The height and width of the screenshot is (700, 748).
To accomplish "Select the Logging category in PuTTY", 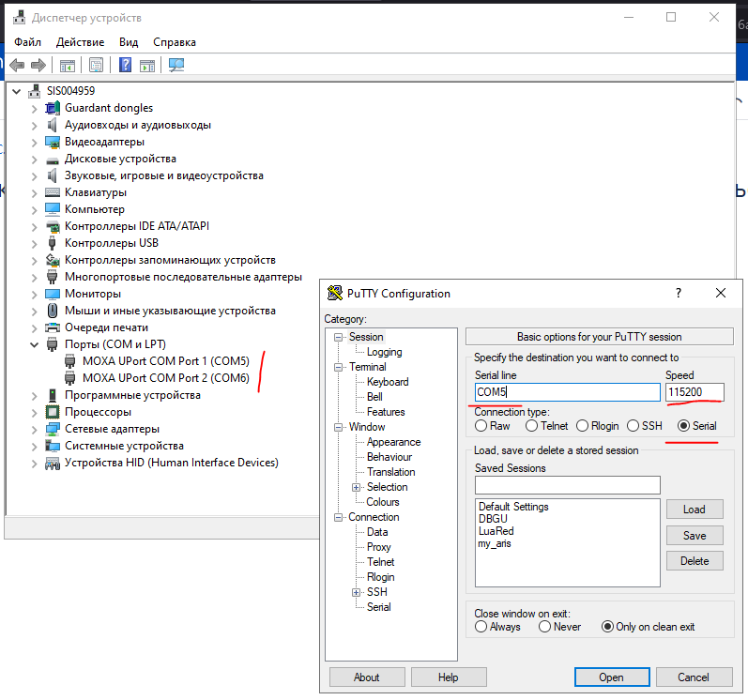I will 384,352.
